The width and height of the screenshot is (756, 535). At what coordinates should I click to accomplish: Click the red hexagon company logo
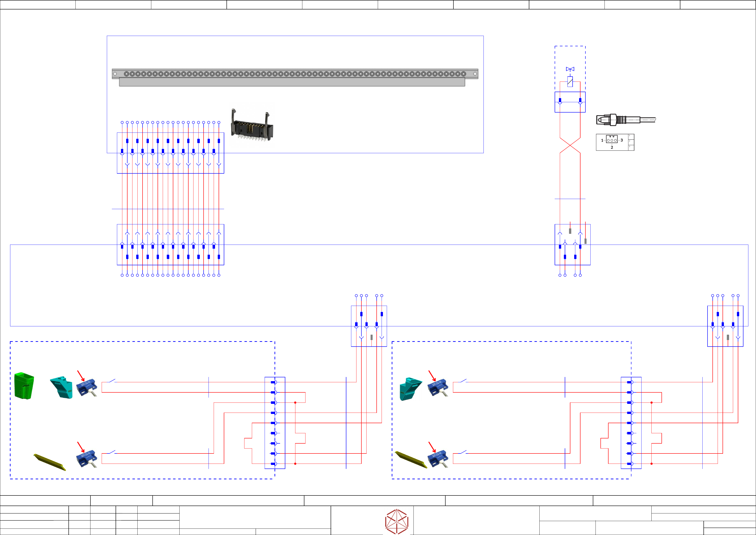click(397, 522)
